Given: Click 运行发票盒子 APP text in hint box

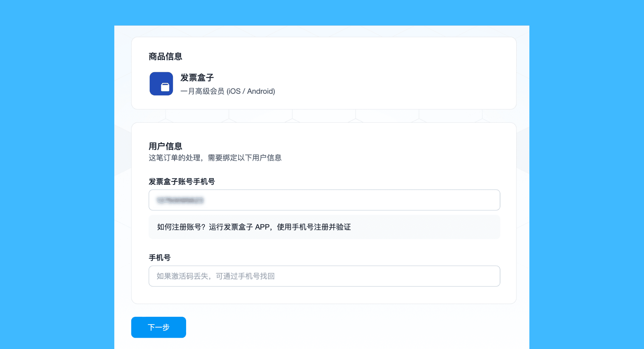Looking at the screenshot, I should tap(239, 227).
